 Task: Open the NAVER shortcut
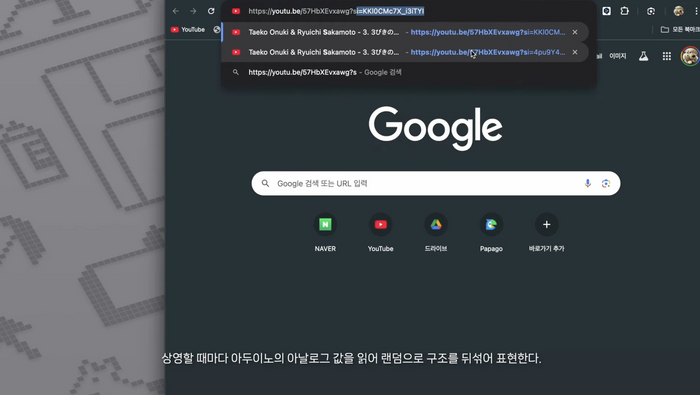click(x=325, y=232)
